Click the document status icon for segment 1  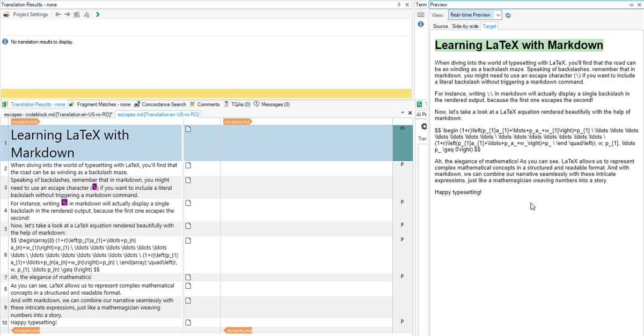point(188,129)
